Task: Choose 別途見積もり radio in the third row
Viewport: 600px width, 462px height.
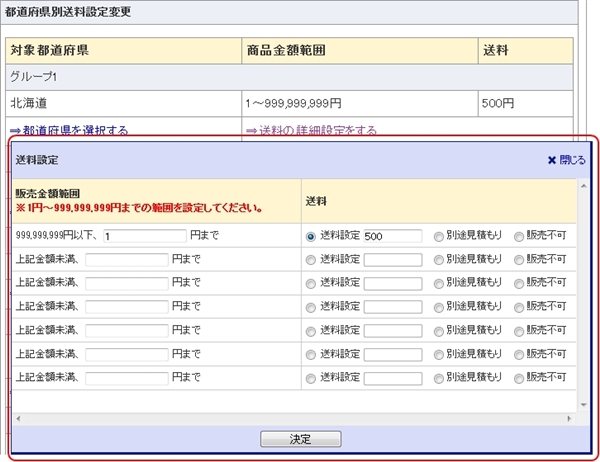Action: tap(439, 283)
